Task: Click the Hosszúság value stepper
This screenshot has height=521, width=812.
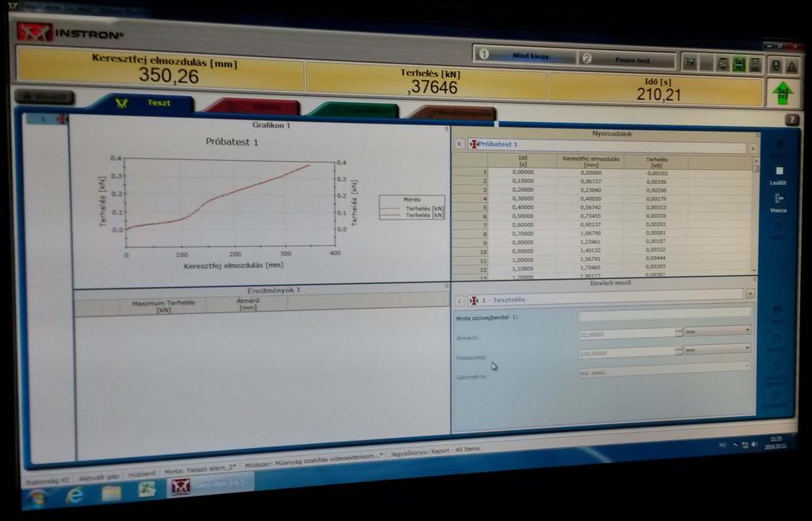Action: pos(679,351)
